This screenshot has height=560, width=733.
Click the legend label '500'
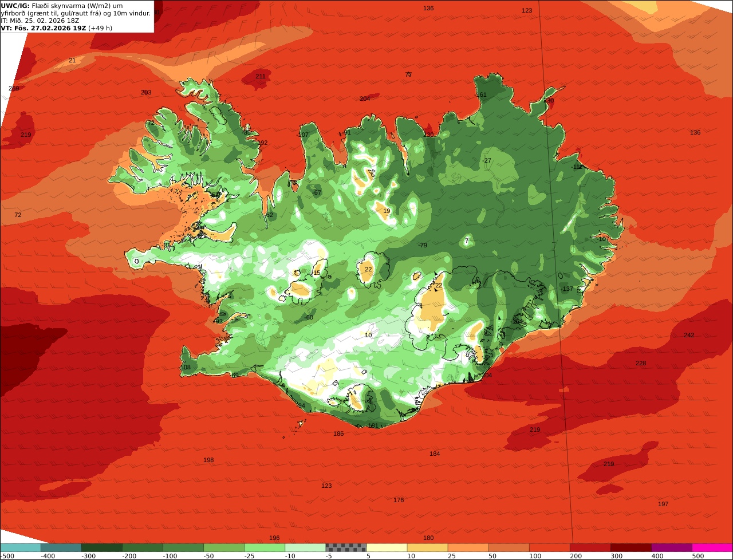[698, 555]
